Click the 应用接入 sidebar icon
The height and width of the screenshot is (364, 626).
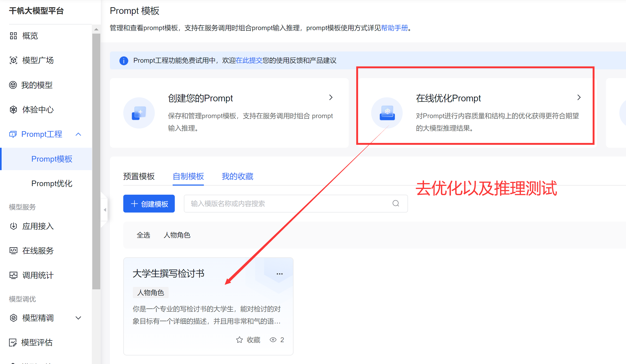tap(13, 226)
